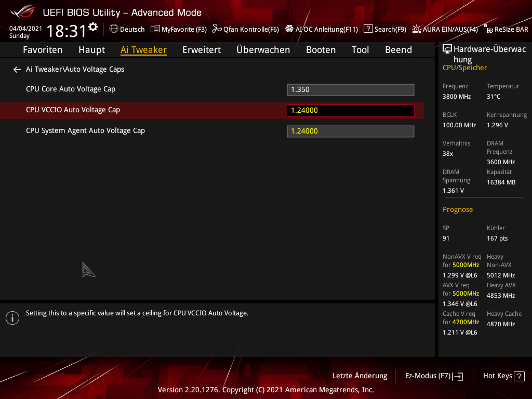This screenshot has width=532, height=399.
Task: Open Search (F9)
Action: (385, 29)
